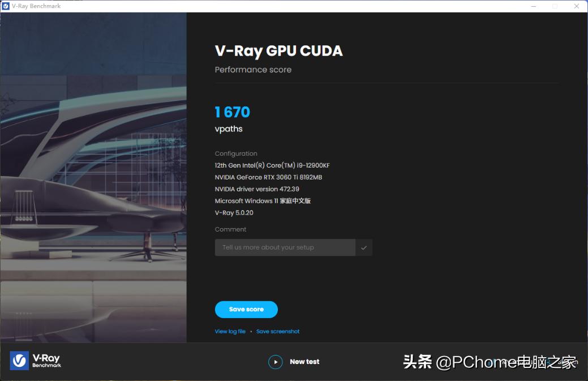Screen dimensions: 588x381
Task: Click the New test play icon
Action: pyautogui.click(x=275, y=362)
